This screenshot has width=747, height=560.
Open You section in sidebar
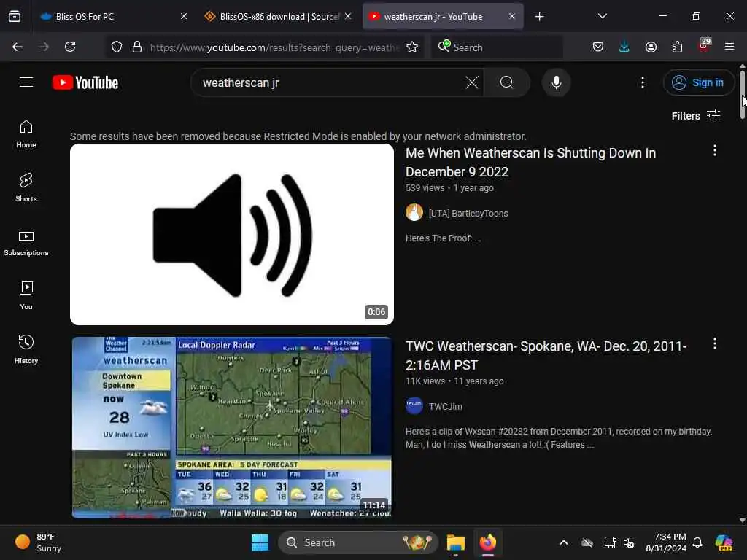(x=26, y=296)
